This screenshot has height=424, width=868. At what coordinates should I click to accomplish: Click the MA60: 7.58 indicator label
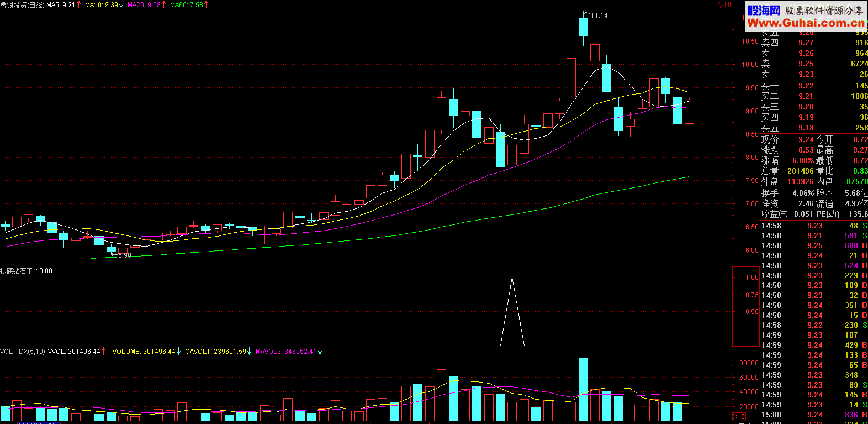click(x=187, y=5)
